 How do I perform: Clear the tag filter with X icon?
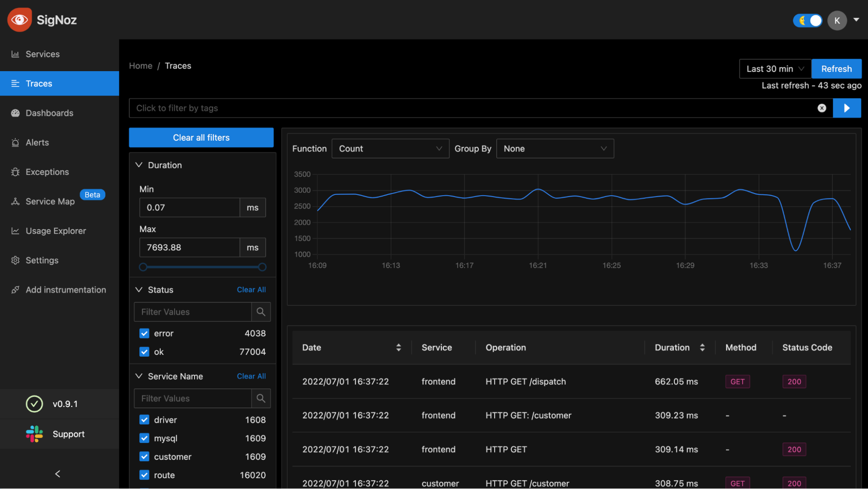(x=822, y=108)
